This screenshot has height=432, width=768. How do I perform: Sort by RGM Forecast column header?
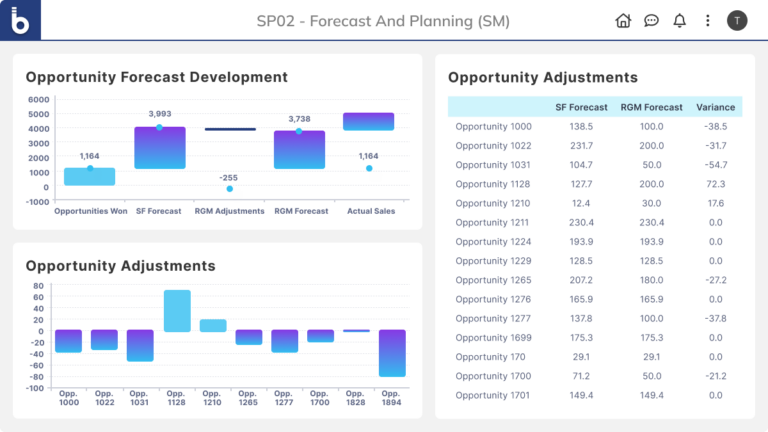[651, 107]
